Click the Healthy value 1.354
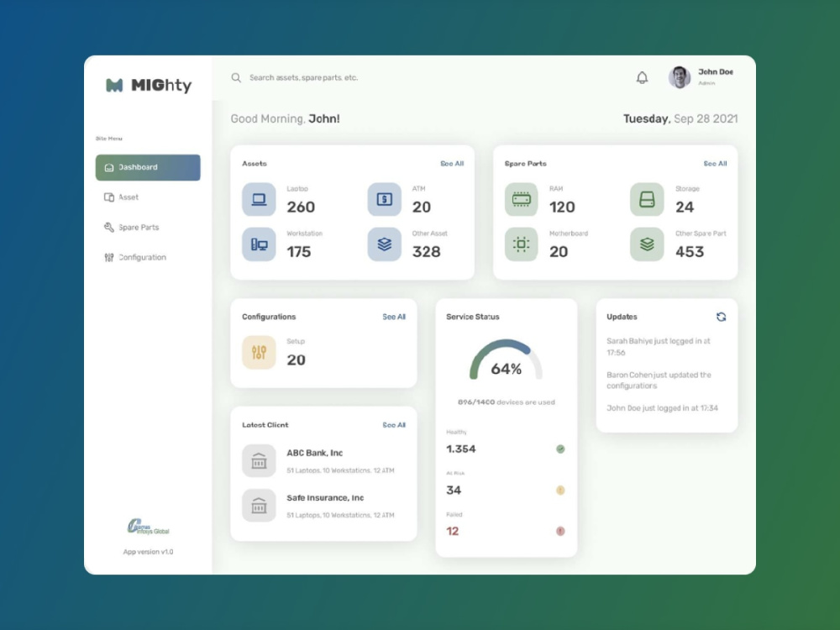840x630 pixels. (460, 449)
